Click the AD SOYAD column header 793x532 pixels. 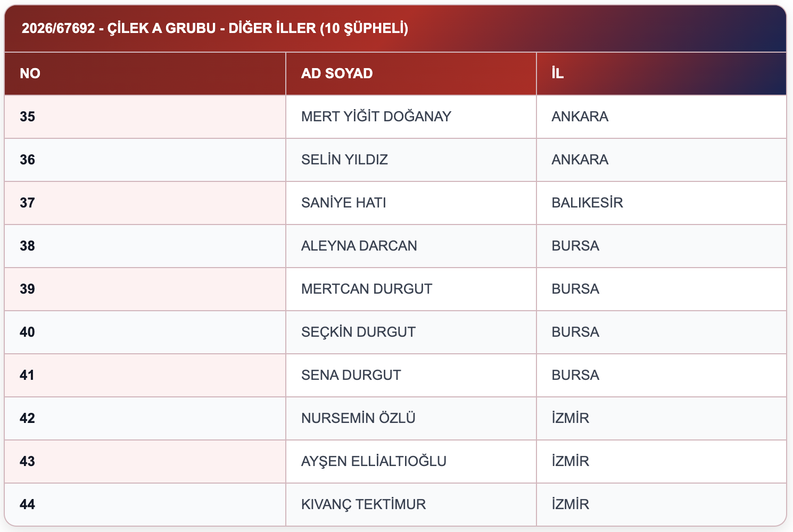411,73
